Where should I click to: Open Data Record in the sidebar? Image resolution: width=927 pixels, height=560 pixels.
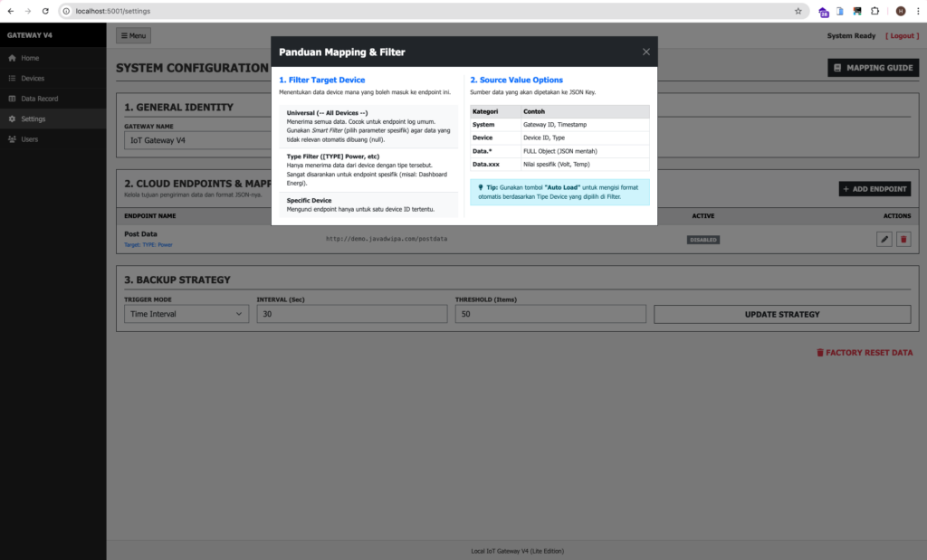(39, 99)
